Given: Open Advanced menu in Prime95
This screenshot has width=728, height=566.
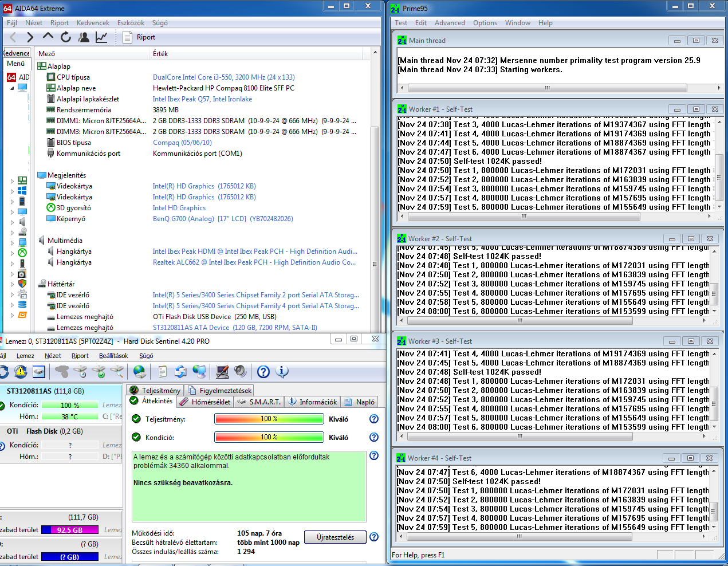Looking at the screenshot, I should tap(450, 23).
